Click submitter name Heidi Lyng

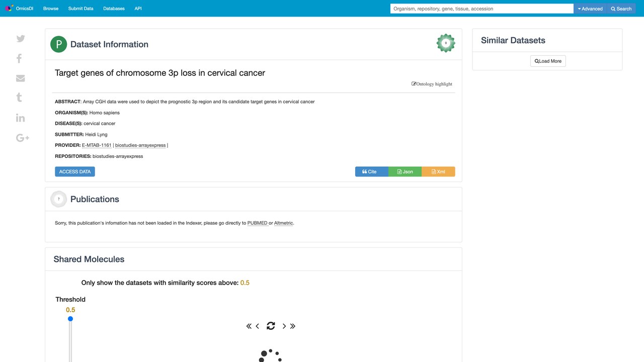(96, 134)
